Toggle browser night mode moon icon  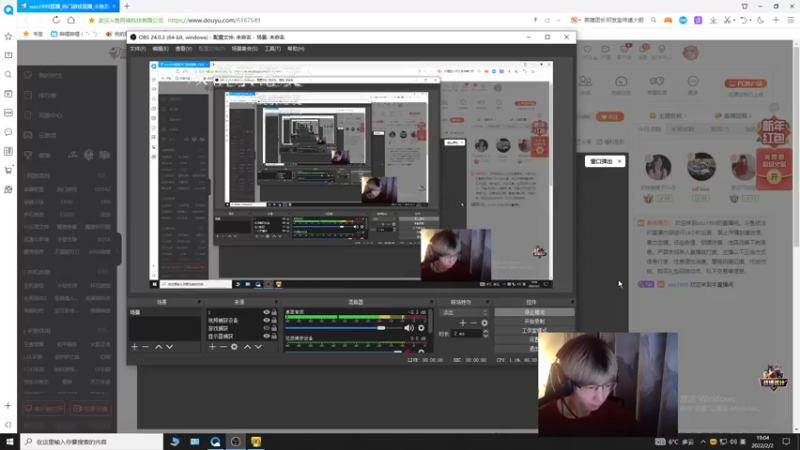pyautogui.click(x=761, y=20)
